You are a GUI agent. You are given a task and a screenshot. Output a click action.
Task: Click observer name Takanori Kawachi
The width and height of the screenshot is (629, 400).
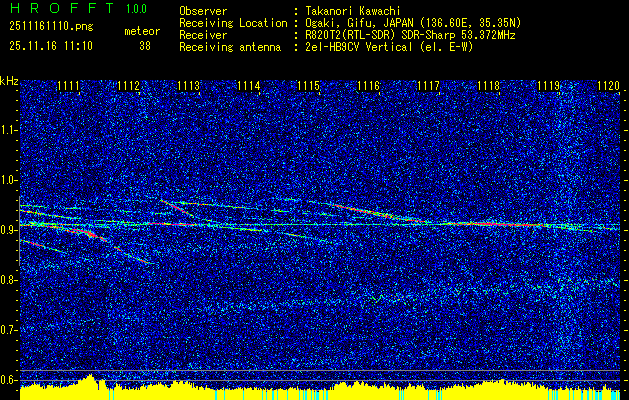[x=352, y=11]
